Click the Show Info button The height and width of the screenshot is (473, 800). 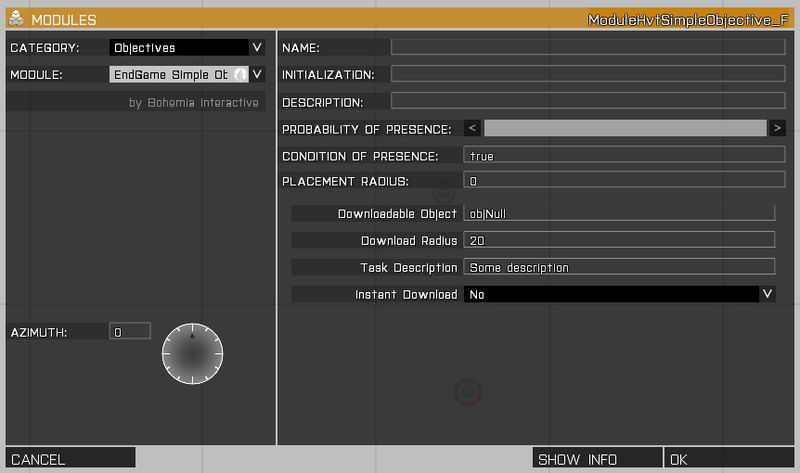click(596, 459)
